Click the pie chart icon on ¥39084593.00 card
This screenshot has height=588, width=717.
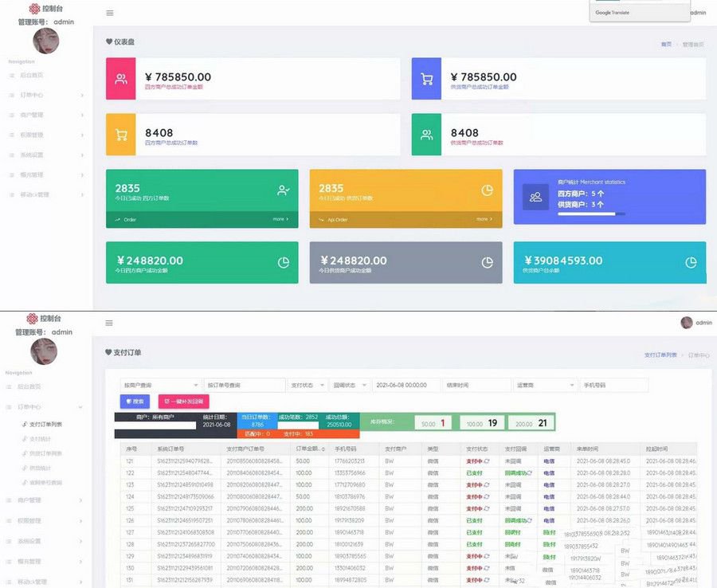[691, 262]
